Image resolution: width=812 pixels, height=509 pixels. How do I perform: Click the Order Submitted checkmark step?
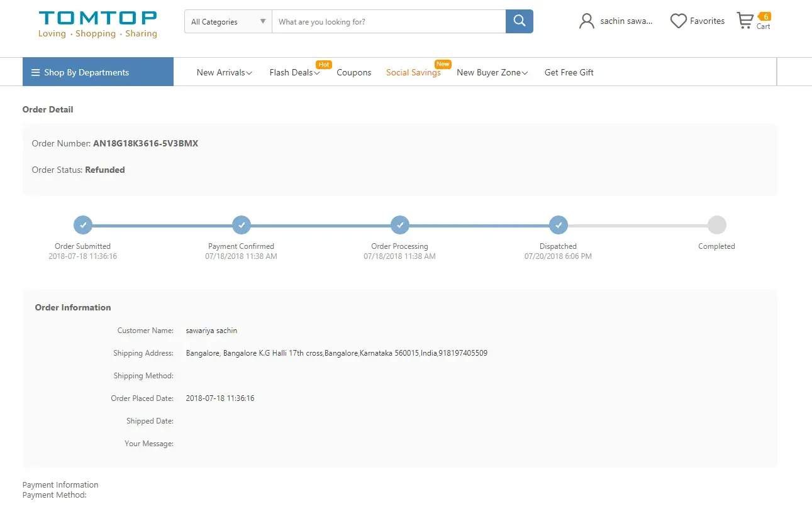click(83, 225)
